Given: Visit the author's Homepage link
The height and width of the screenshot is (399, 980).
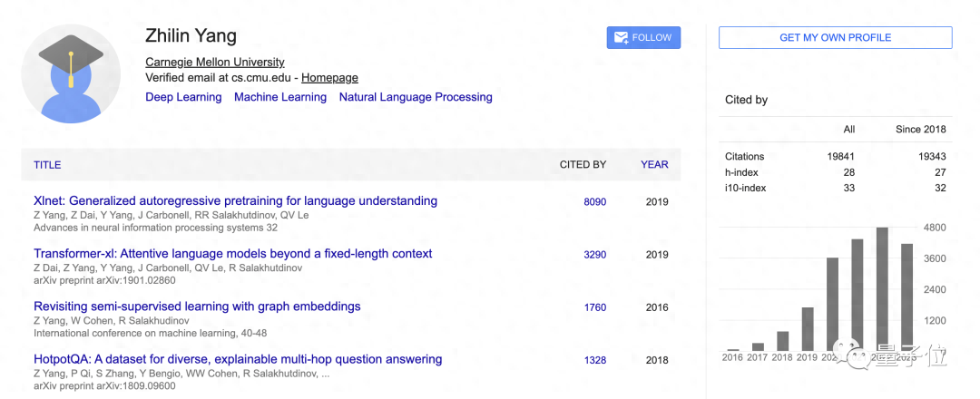Looking at the screenshot, I should tap(329, 78).
